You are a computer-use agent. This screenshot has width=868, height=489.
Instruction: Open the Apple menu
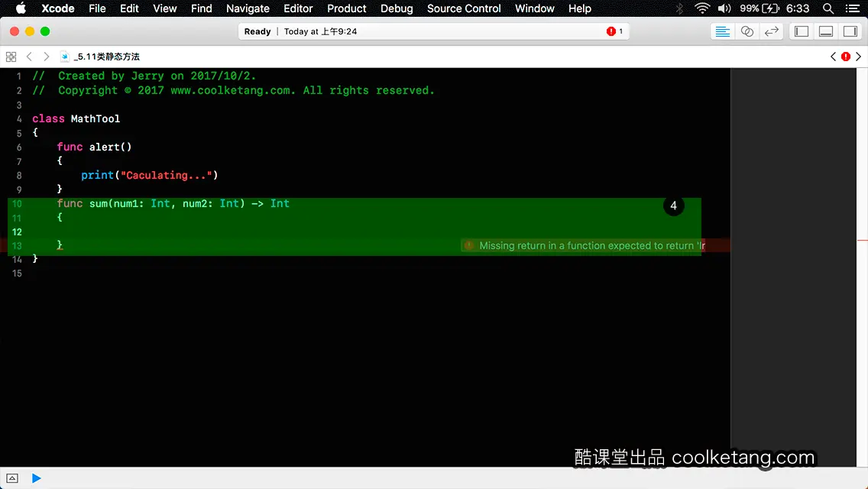coord(21,8)
